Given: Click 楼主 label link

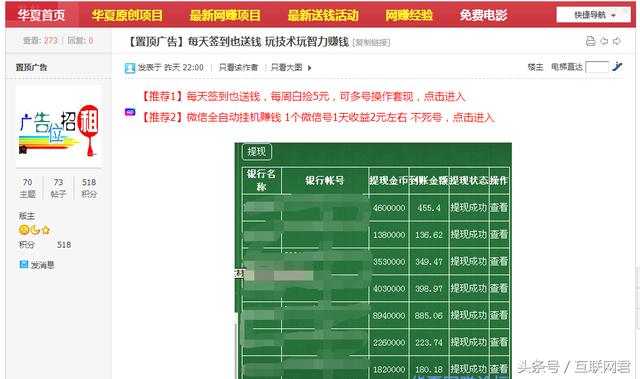Looking at the screenshot, I should click(535, 67).
